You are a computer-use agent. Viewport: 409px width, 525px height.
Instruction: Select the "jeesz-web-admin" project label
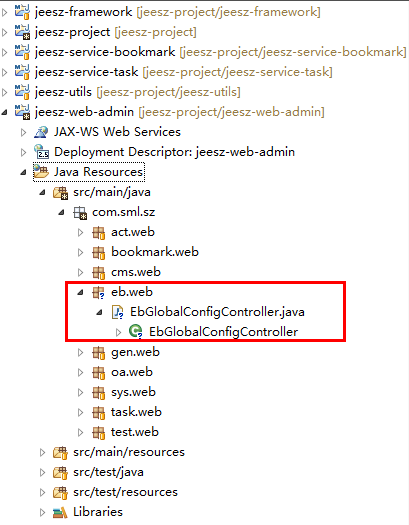[x=84, y=112]
